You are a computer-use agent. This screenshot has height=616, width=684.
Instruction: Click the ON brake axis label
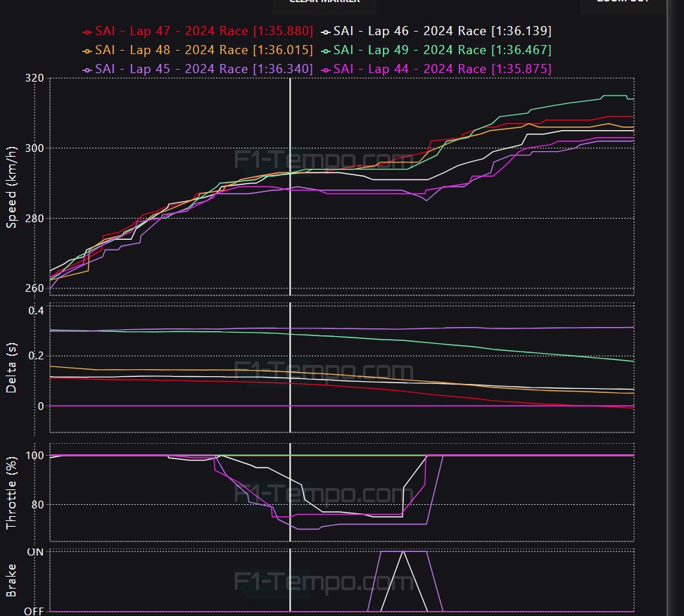[35, 552]
